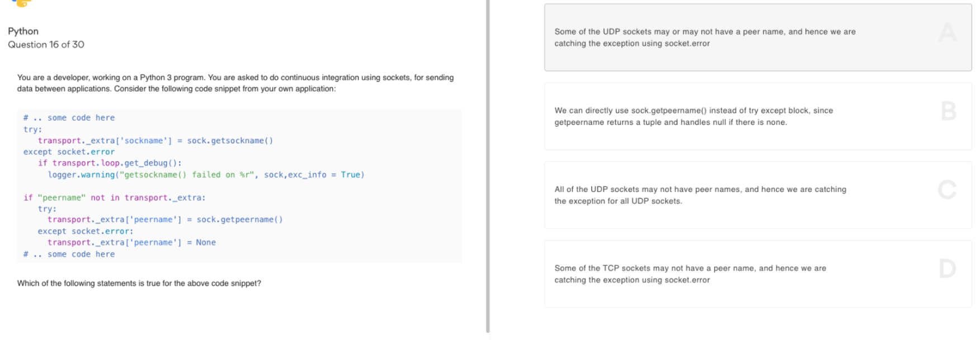The image size is (980, 340).
Task: Click the large letter D label
Action: click(948, 268)
